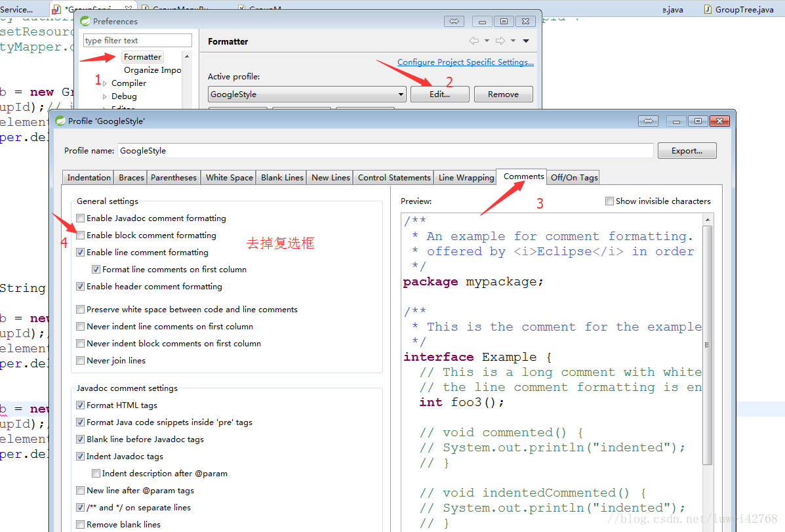Check Show invisible characters checkbox
The width and height of the screenshot is (785, 532).
point(609,201)
